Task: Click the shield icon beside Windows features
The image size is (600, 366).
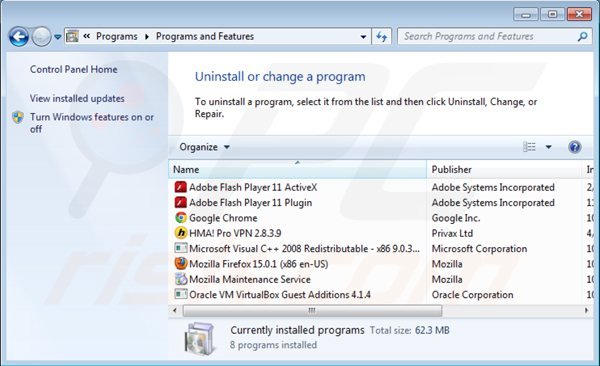Action: (x=18, y=117)
